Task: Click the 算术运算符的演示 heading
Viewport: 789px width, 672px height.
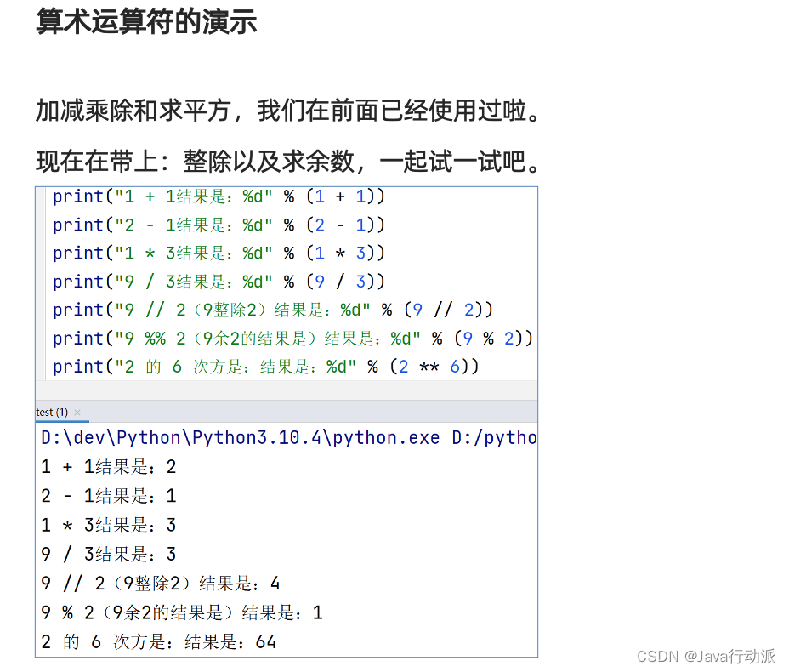Action: 146,22
